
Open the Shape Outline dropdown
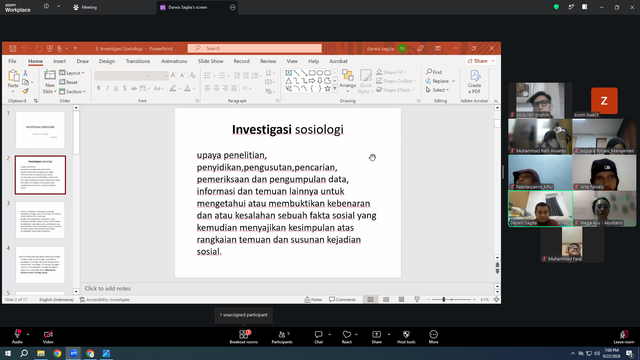click(396, 81)
